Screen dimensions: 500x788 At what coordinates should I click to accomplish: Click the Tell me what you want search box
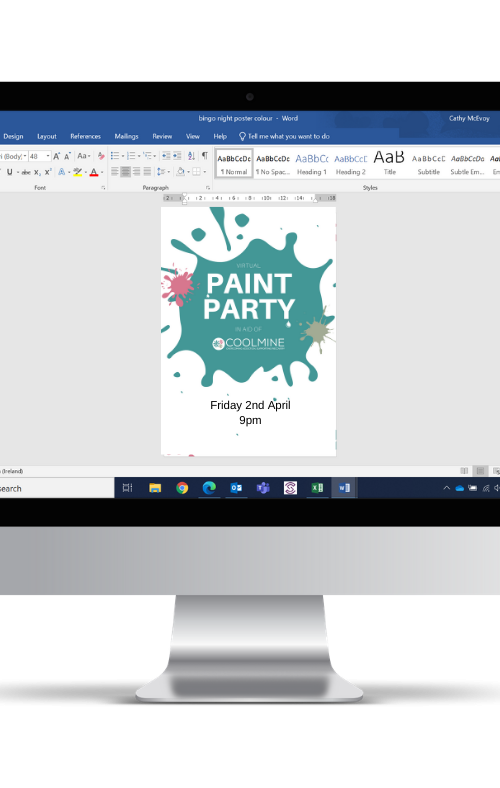[284, 136]
